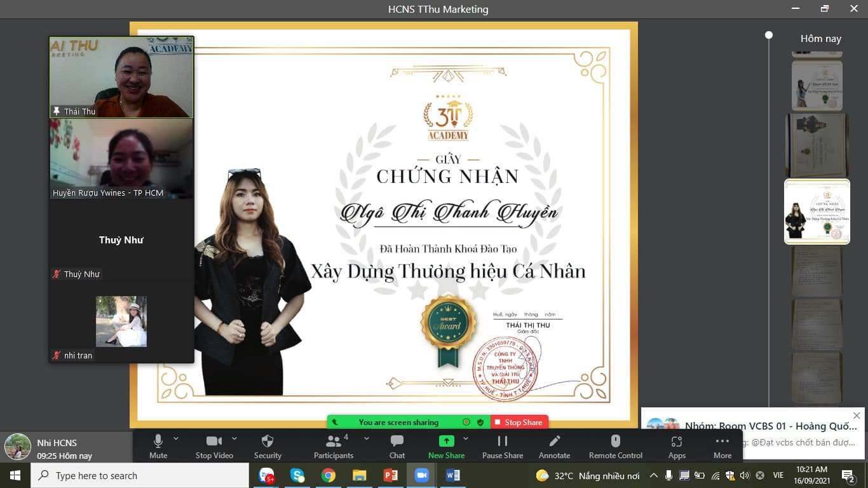Click the green encryption shield on sharing bar

[x=480, y=422]
